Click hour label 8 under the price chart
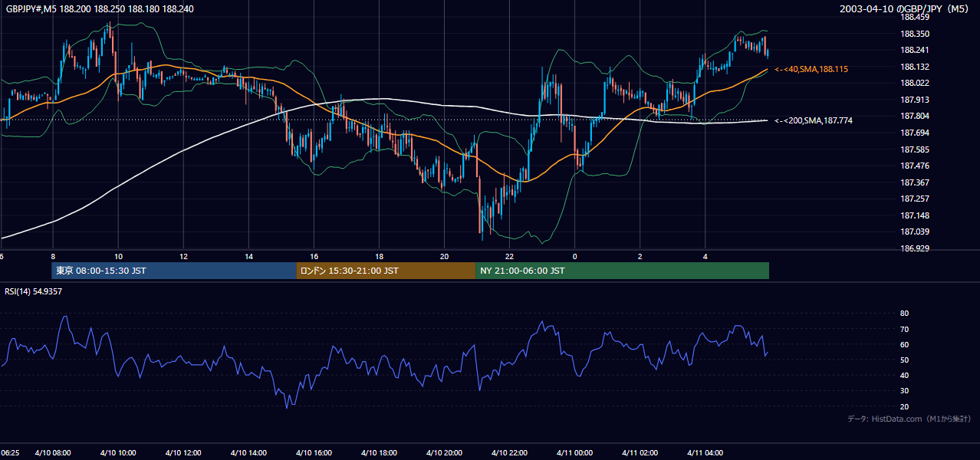980x460 pixels. tap(53, 256)
